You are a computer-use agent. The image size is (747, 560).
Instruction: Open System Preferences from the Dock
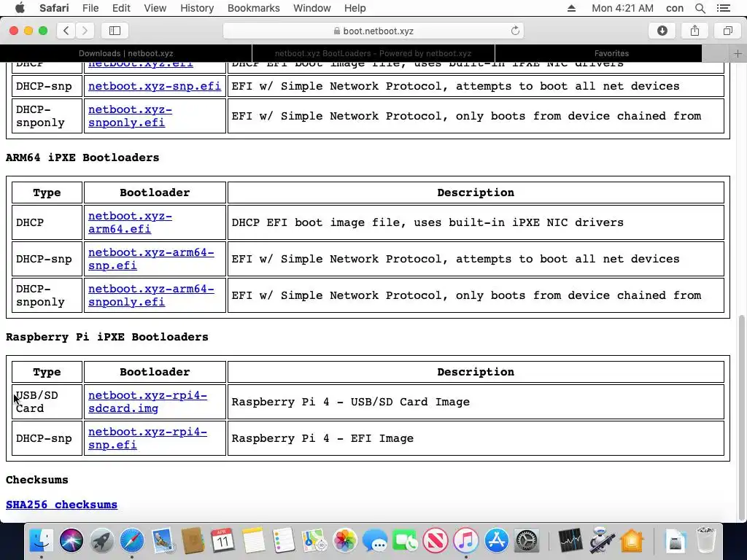coord(527,540)
